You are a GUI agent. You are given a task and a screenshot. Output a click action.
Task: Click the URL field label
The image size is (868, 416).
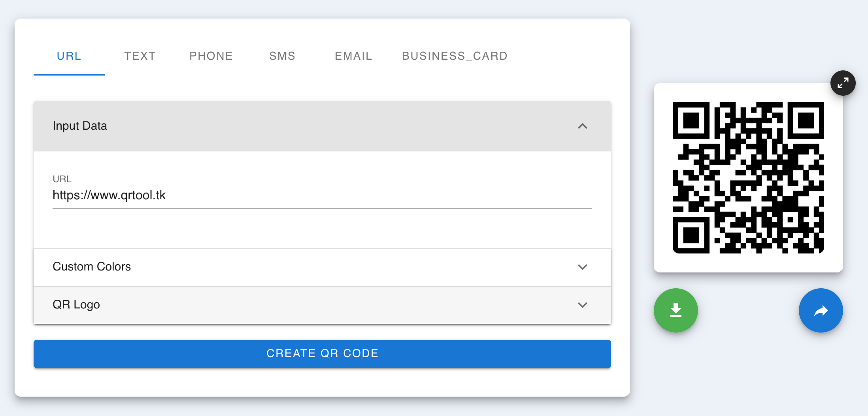coord(62,179)
